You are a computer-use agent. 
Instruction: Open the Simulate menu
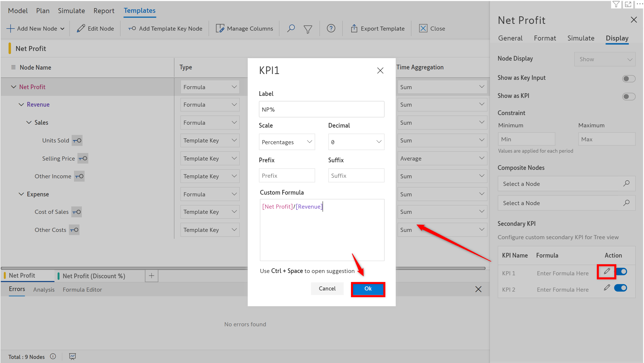71,11
